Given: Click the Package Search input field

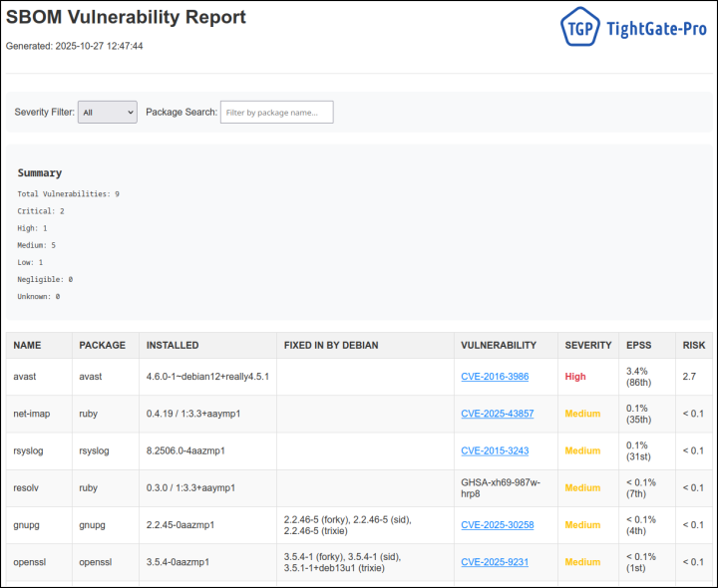Looking at the screenshot, I should [x=276, y=113].
